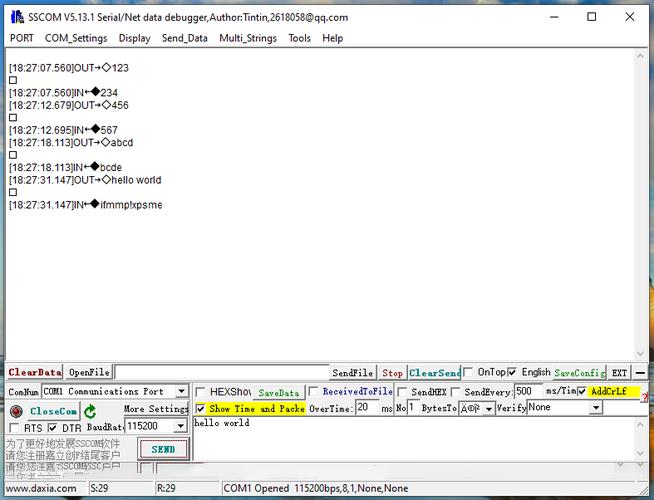This screenshot has width=654, height=500.
Task: Click the ClearData button
Action: [x=35, y=373]
